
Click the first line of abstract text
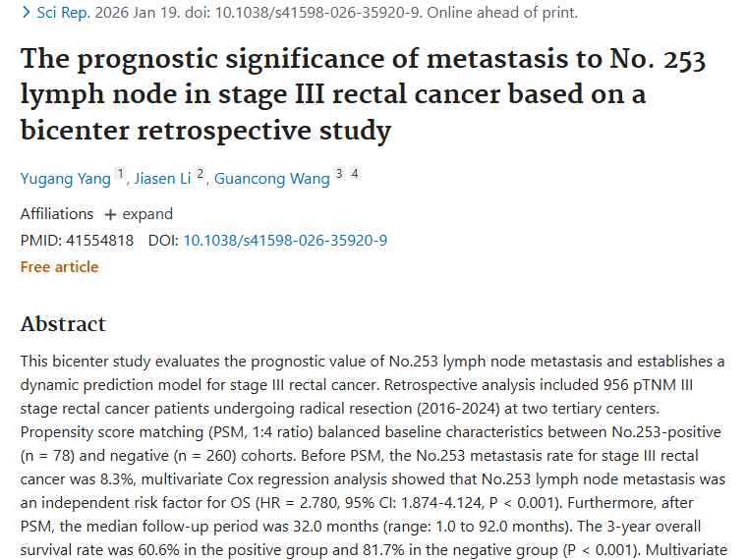(x=373, y=363)
